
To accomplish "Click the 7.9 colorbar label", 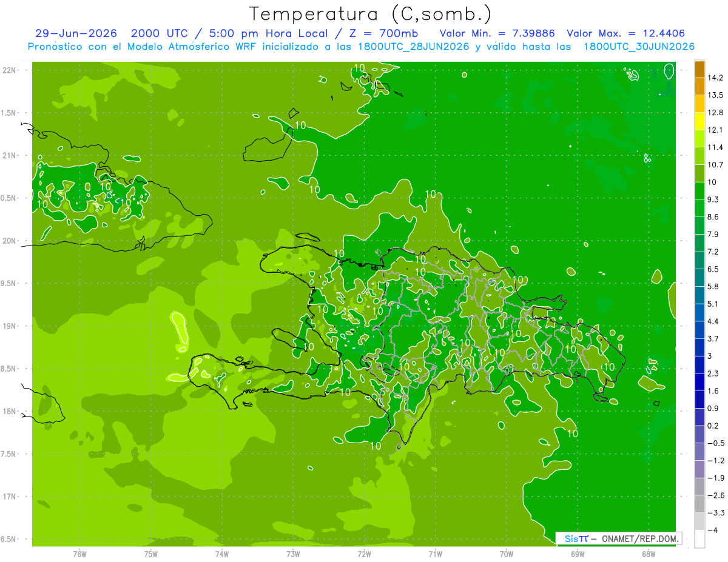I will coord(713,235).
